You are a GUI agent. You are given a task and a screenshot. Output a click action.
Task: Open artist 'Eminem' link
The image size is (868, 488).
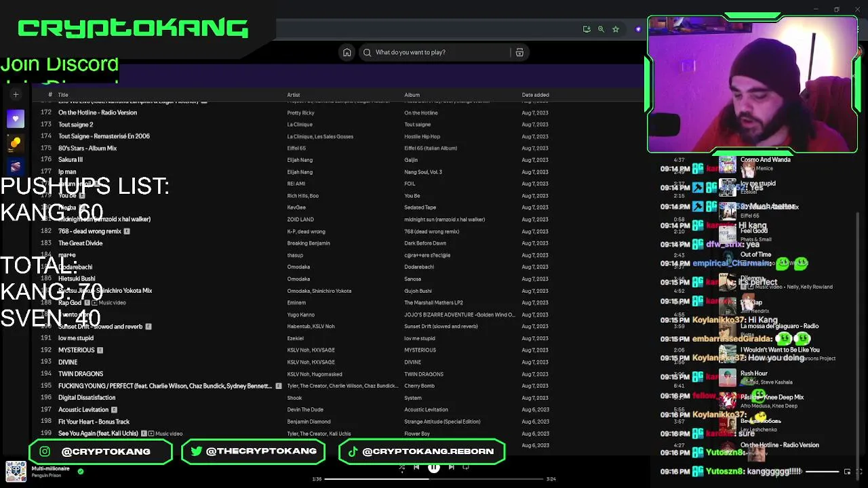click(296, 303)
